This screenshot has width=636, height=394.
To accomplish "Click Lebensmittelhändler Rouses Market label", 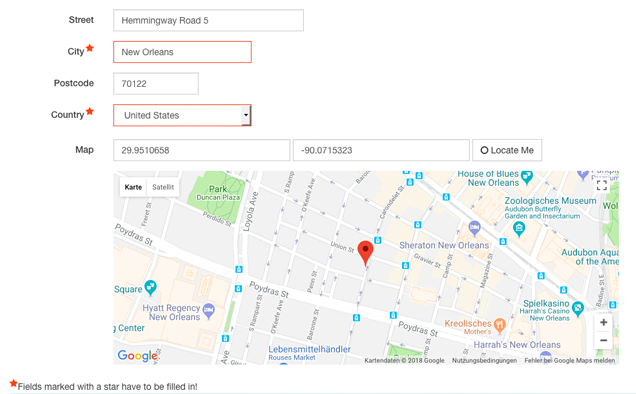I will click(309, 353).
